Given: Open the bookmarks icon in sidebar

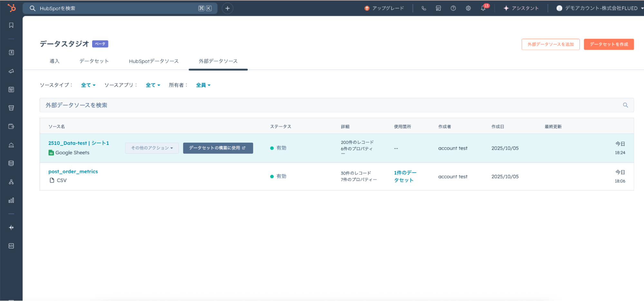Looking at the screenshot, I should (11, 25).
